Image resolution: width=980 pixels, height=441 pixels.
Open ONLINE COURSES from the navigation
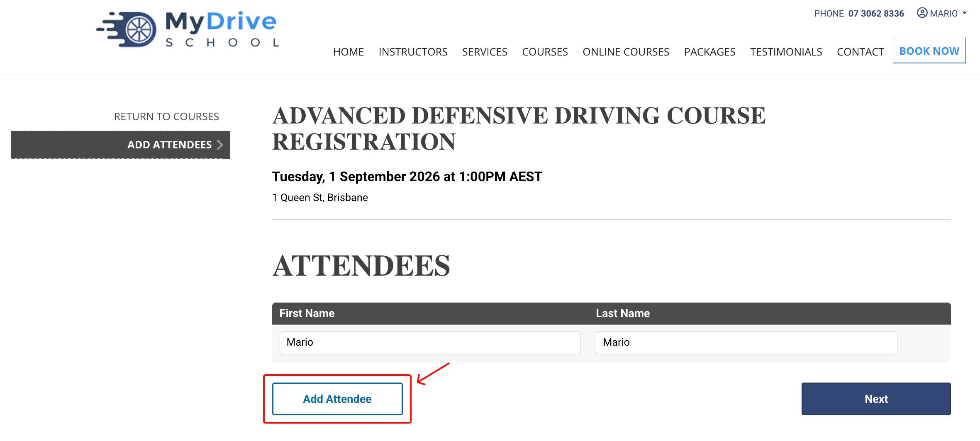626,52
